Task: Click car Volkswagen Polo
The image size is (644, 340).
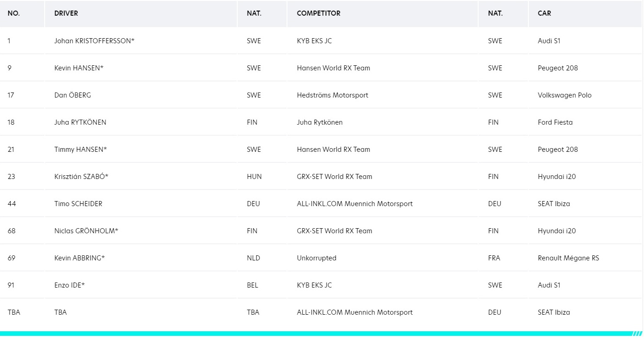Action: point(565,95)
